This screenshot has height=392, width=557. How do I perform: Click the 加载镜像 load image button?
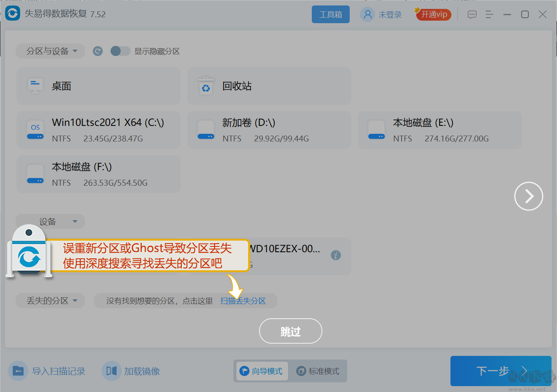(131, 371)
